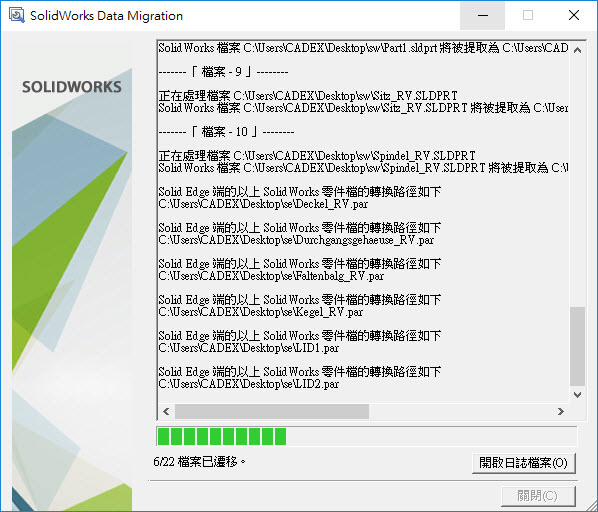This screenshot has height=512, width=598.
Task: Click the horizontal scroll right arrow
Action: [x=561, y=411]
